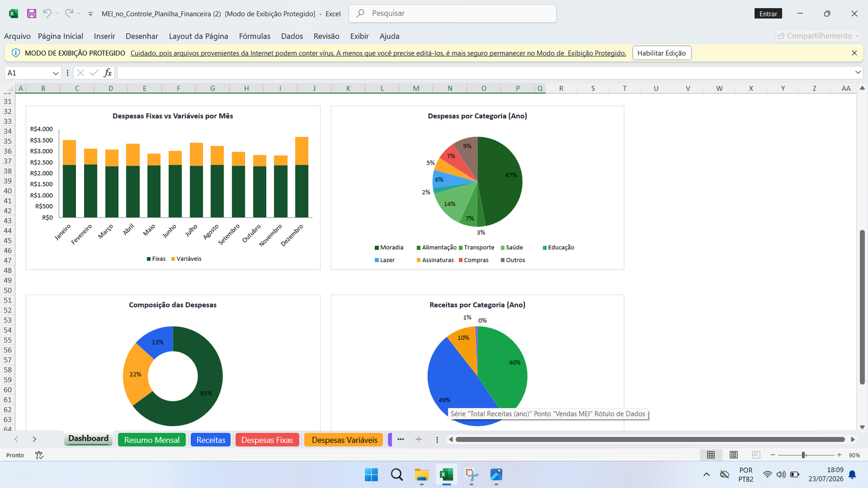Click the Entrar sign-in button

(x=768, y=14)
